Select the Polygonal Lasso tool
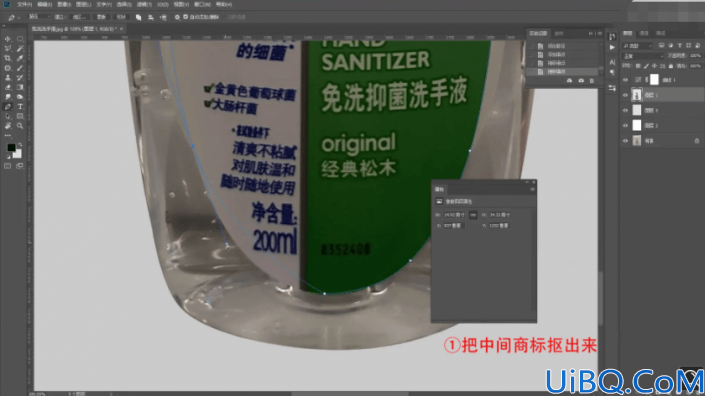This screenshot has height=396, width=705. click(x=8, y=49)
